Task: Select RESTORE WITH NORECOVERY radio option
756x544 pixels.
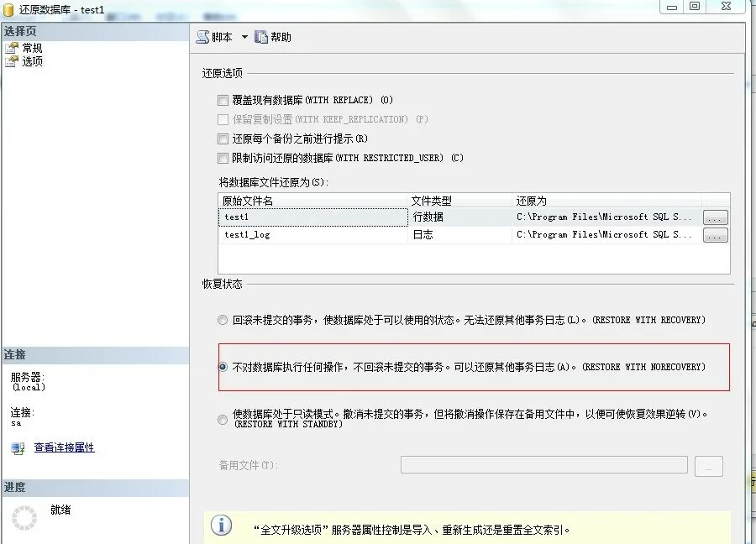Action: tap(223, 367)
